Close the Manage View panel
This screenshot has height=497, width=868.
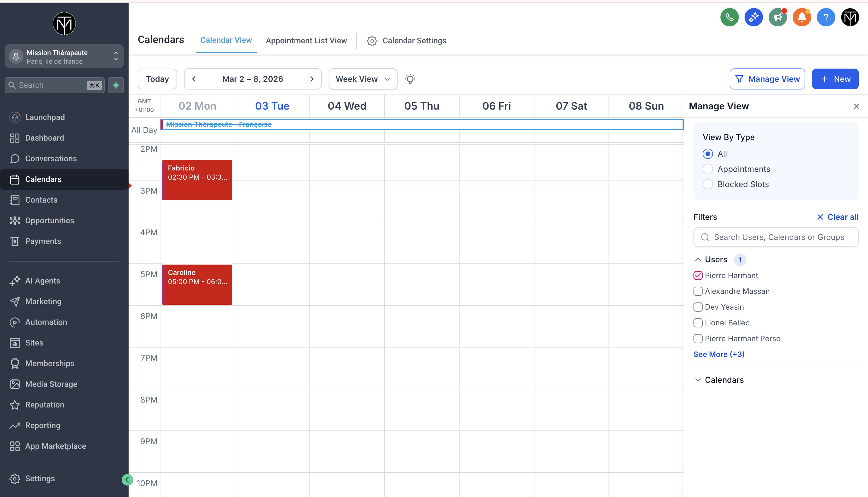[856, 106]
